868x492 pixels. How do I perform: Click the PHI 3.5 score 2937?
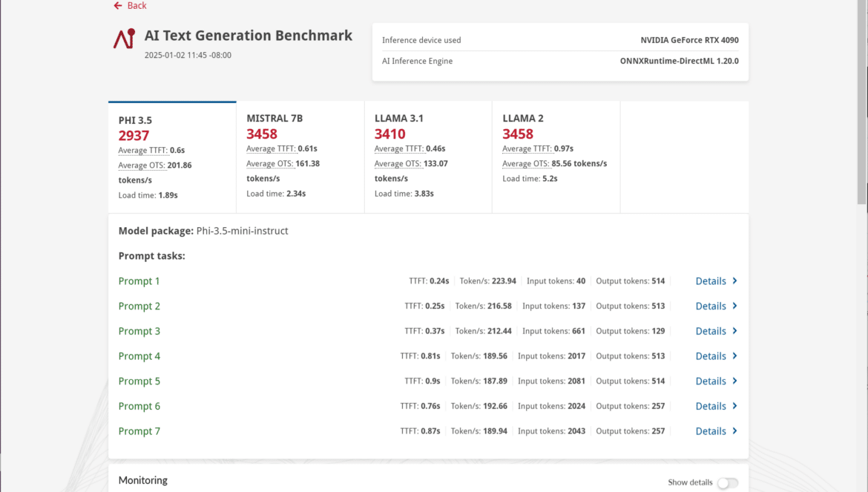click(134, 136)
